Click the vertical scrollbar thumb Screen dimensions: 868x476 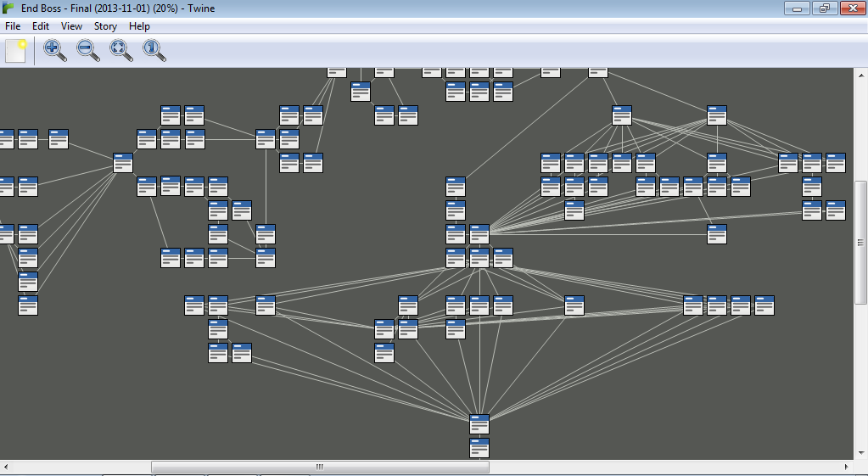[x=860, y=241]
